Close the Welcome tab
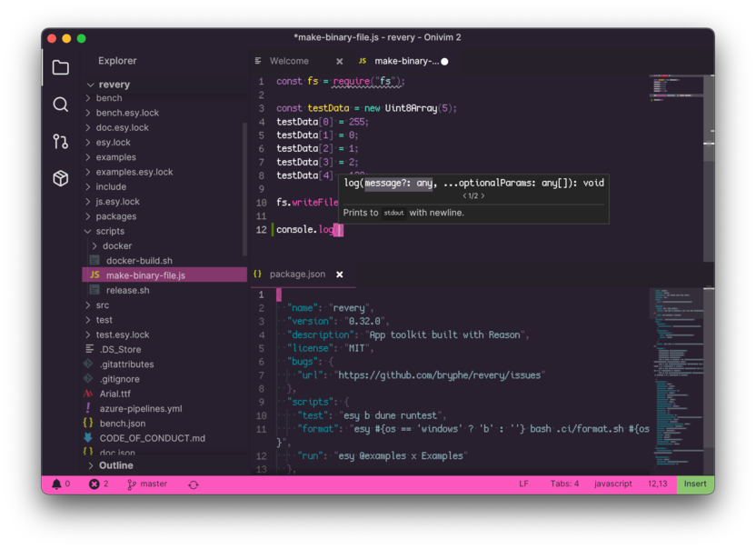This screenshot has width=756, height=549. pyautogui.click(x=340, y=62)
